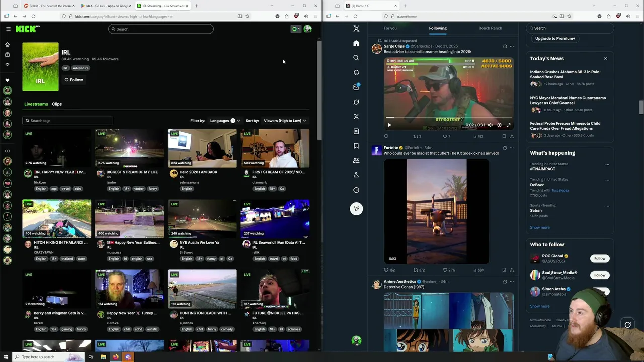
Task: Open Viewers (High to Low) sort dropdown
Action: click(x=285, y=121)
